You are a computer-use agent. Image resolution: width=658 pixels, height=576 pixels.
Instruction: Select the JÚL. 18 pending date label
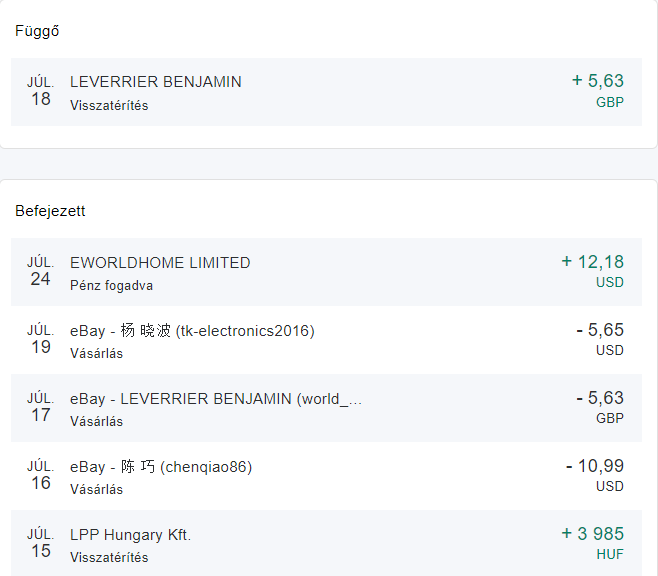[40, 91]
